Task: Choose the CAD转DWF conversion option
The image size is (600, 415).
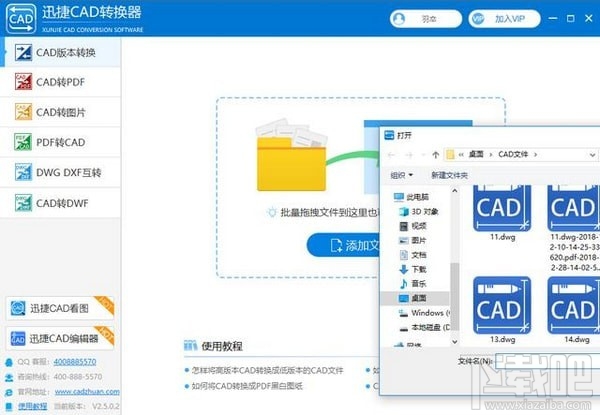Action: [61, 203]
